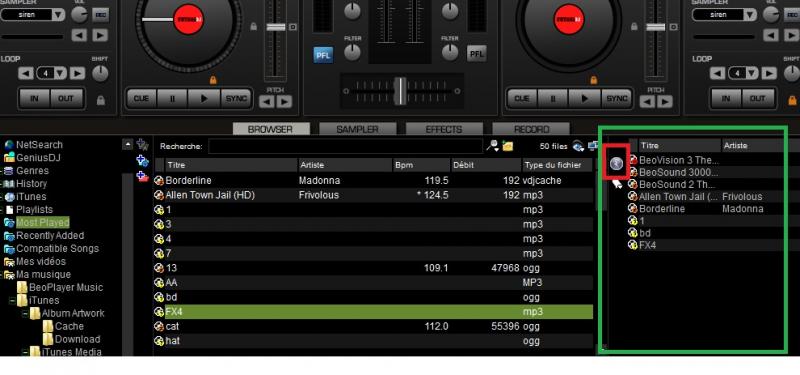This screenshot has width=800, height=375.
Task: Click the right deck CUE button
Action: 521,98
